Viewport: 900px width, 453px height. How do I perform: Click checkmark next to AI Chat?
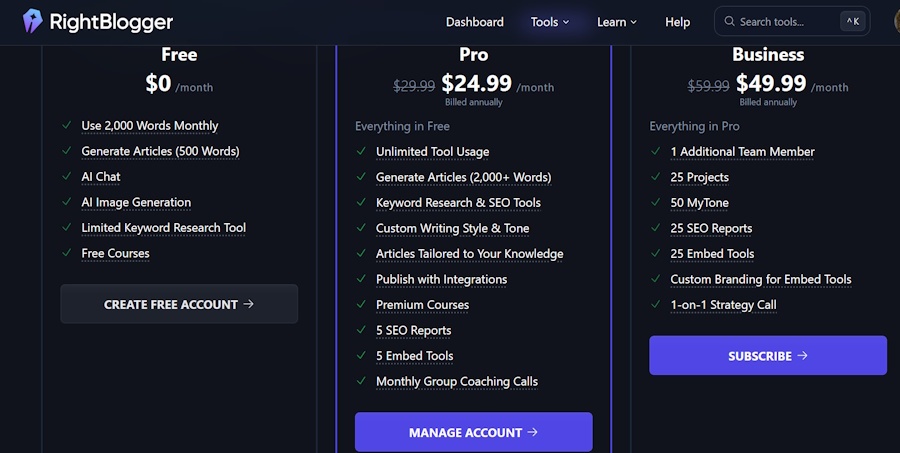pyautogui.click(x=66, y=177)
